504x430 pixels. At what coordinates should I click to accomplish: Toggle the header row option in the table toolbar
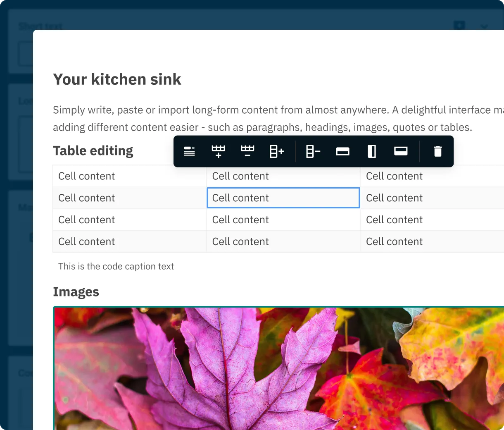pos(189,151)
